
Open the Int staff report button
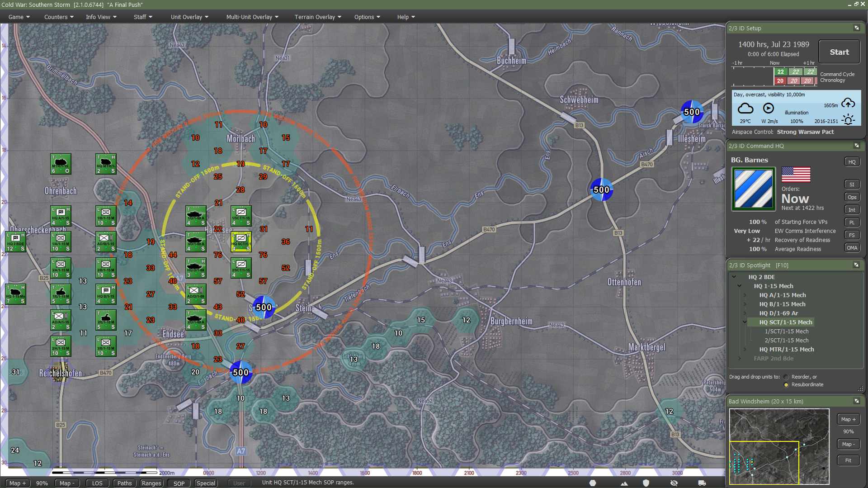852,210
